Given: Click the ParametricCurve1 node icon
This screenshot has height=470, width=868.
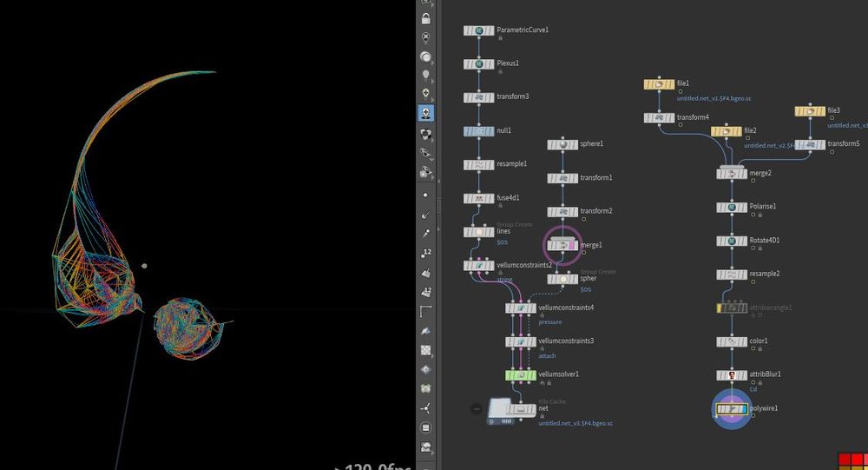Looking at the screenshot, I should tap(478, 30).
